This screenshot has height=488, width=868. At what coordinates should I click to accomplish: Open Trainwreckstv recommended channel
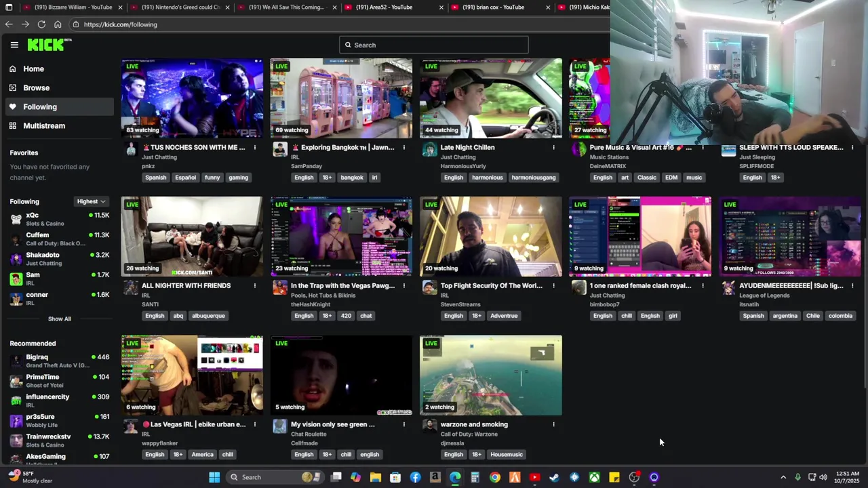(x=59, y=441)
